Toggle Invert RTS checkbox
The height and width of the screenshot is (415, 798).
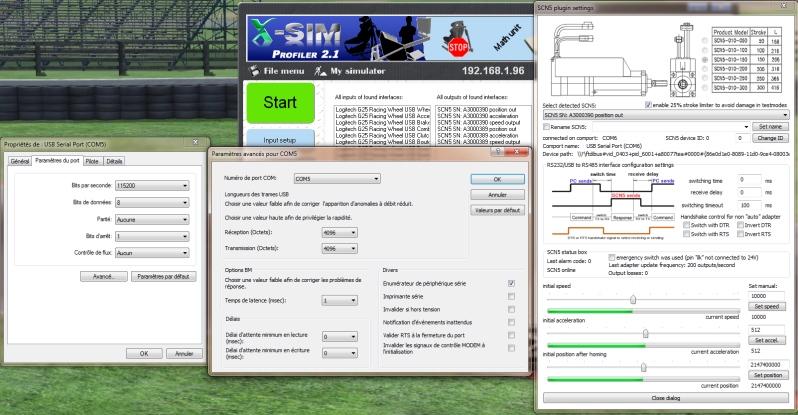[740, 234]
